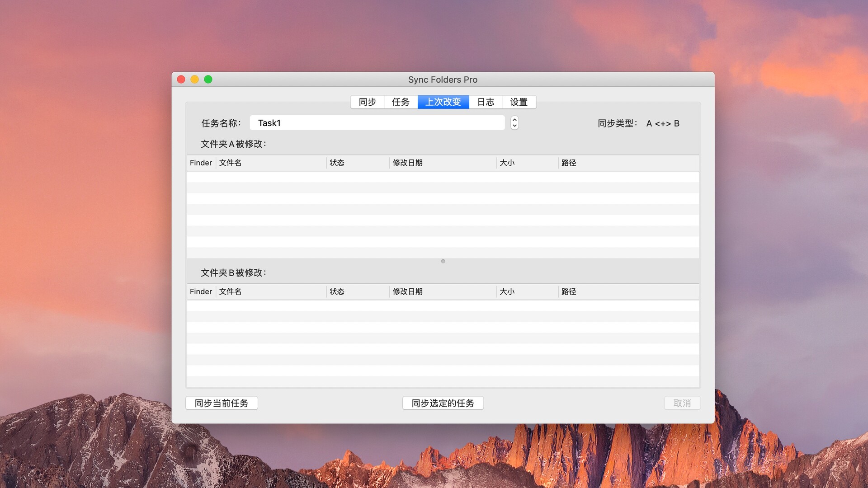868x488 pixels.
Task: Sort folder A table by 文件名 column
Action: pos(271,163)
